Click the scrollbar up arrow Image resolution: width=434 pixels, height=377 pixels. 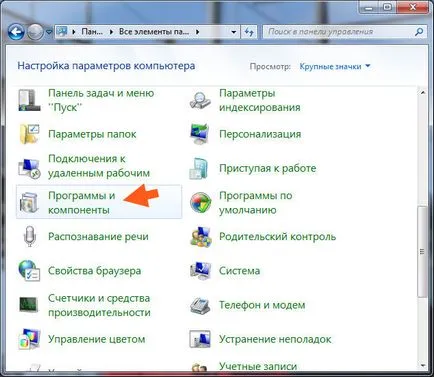[x=422, y=93]
